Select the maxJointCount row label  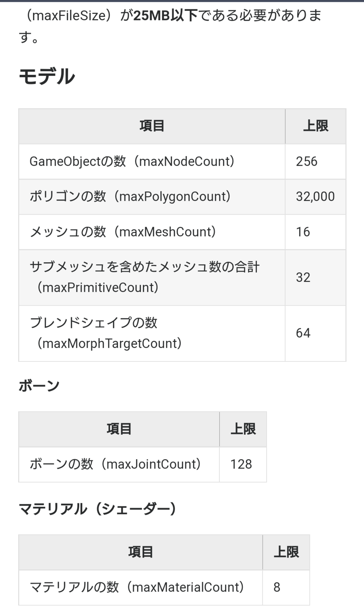pos(115,464)
